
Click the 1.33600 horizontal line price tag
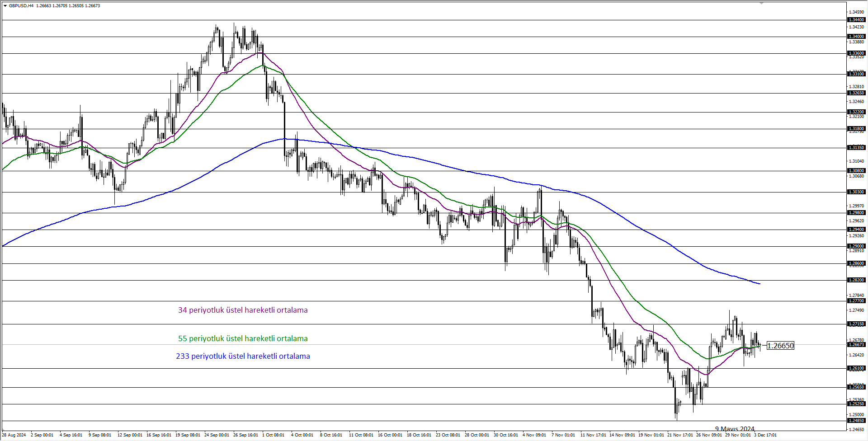coord(856,53)
